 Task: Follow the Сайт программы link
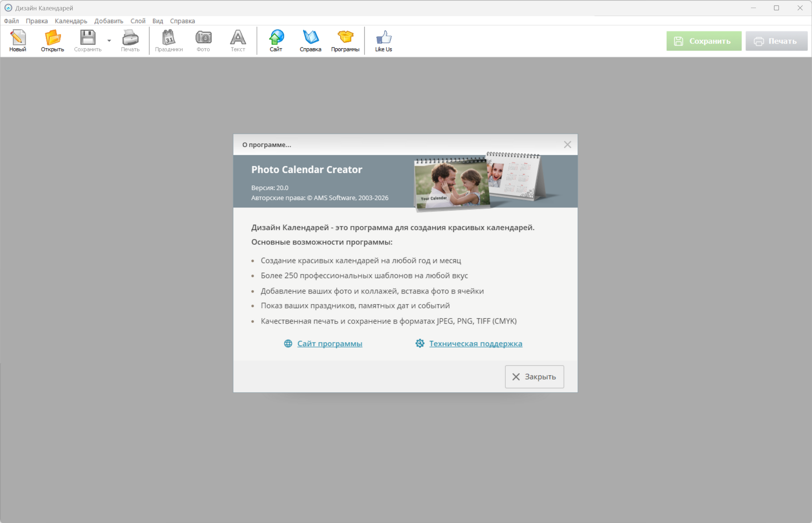coord(329,343)
